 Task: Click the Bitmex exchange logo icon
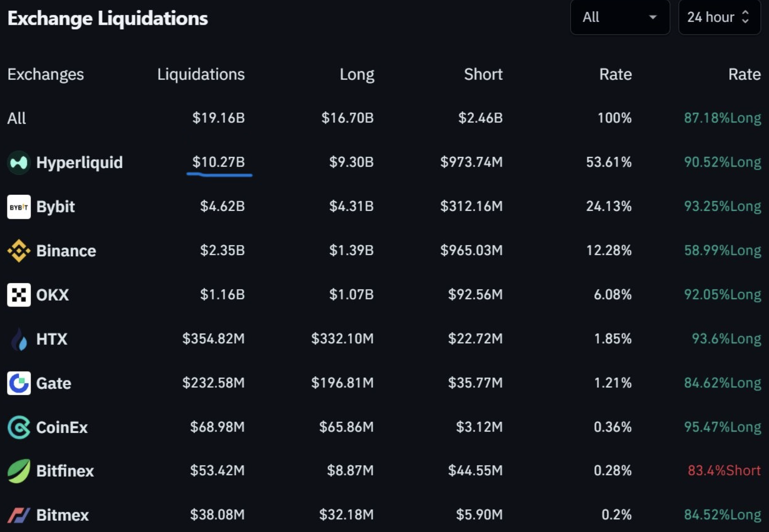pyautogui.click(x=19, y=515)
